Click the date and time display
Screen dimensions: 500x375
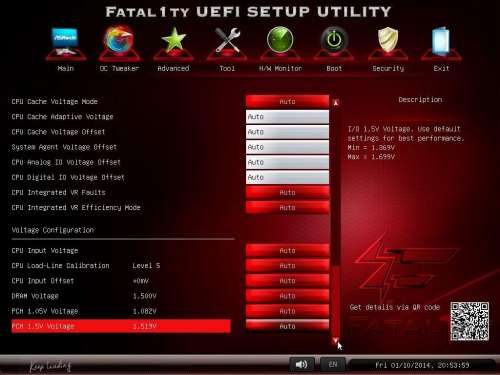(x=422, y=365)
